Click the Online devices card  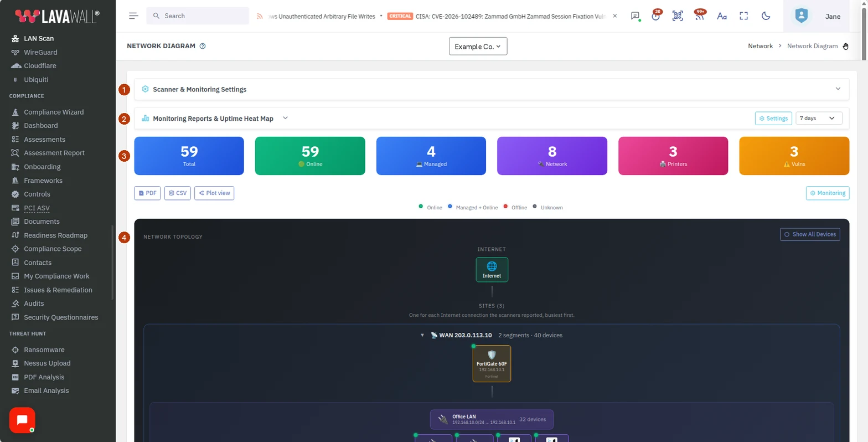click(x=310, y=156)
